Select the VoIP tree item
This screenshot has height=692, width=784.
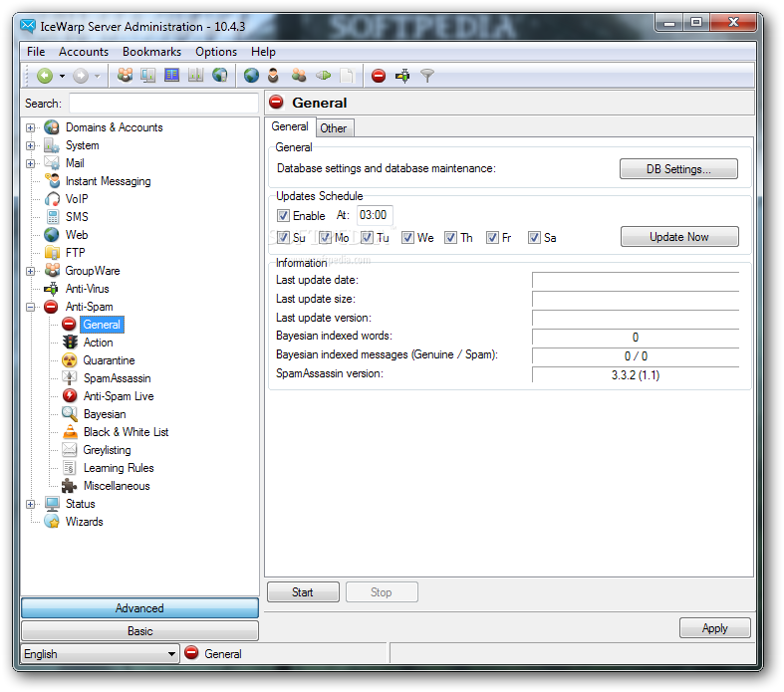(x=77, y=199)
